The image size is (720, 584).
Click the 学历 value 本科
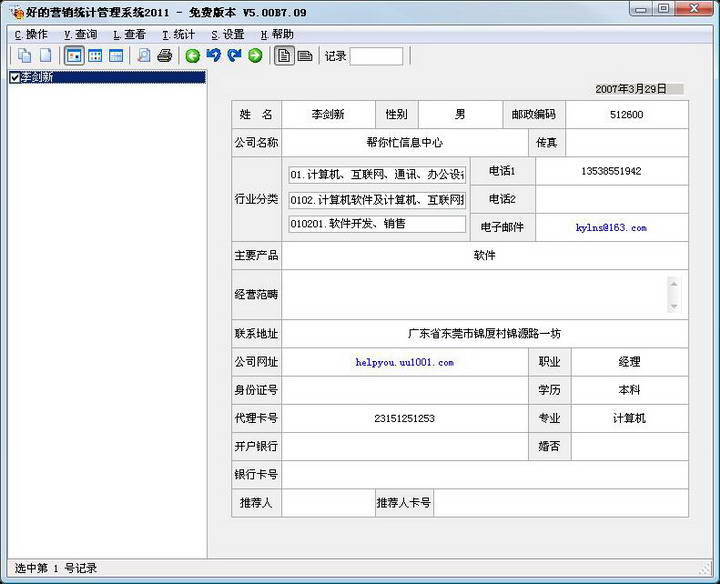(629, 390)
